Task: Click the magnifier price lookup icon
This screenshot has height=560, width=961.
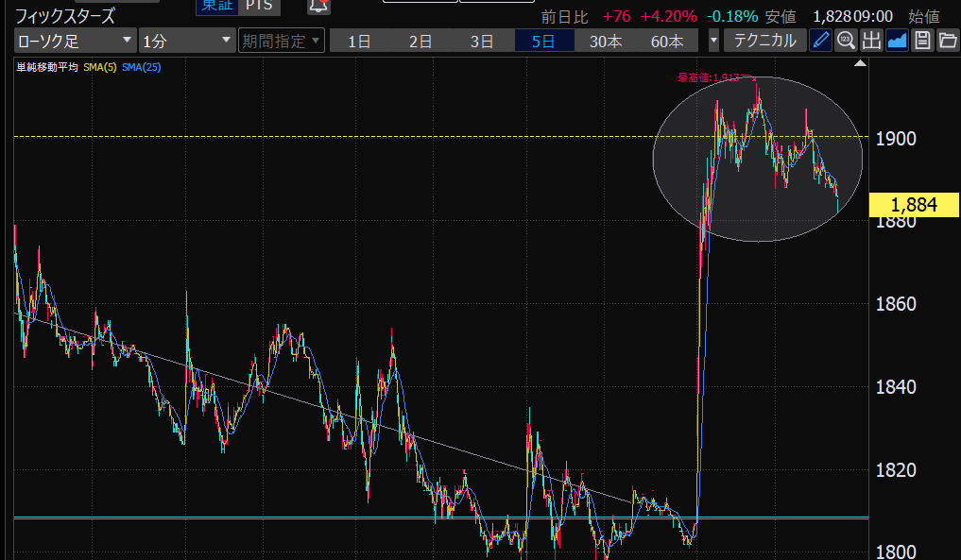Action: pyautogui.click(x=847, y=41)
